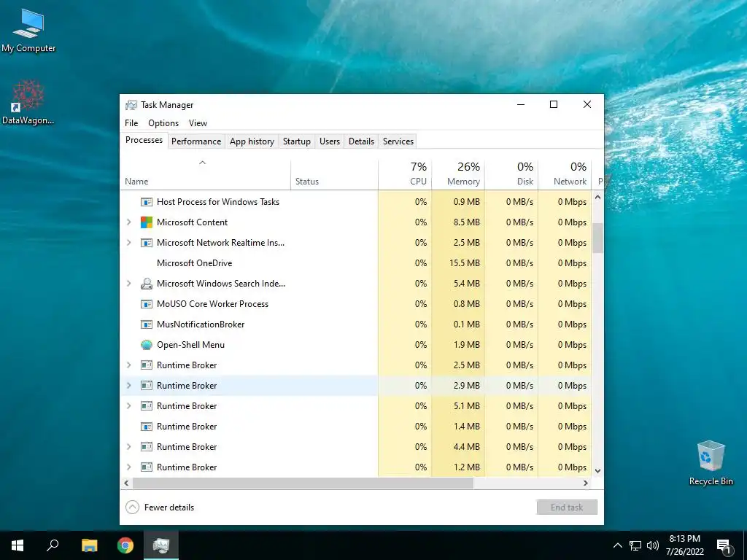Click the vertical scrollbar thumb

pyautogui.click(x=597, y=238)
